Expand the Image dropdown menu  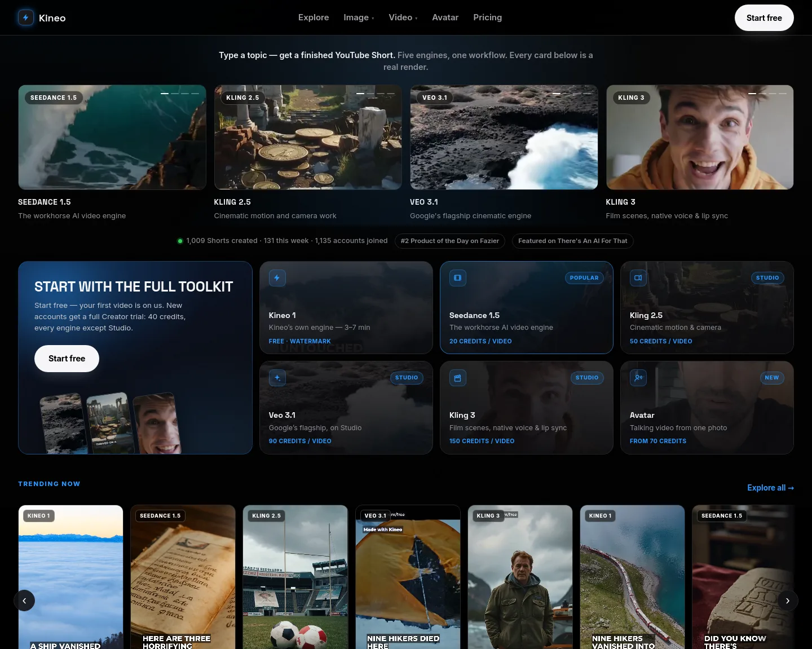coord(359,17)
